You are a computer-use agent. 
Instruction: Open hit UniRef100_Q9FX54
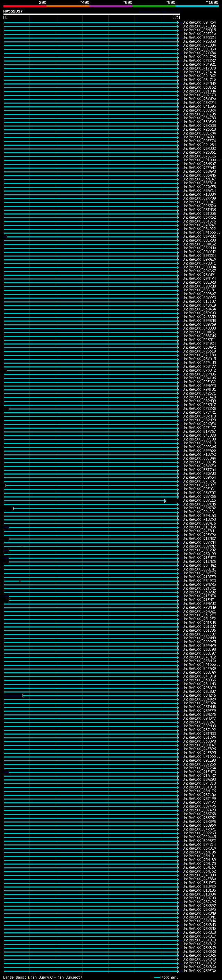[199, 23]
